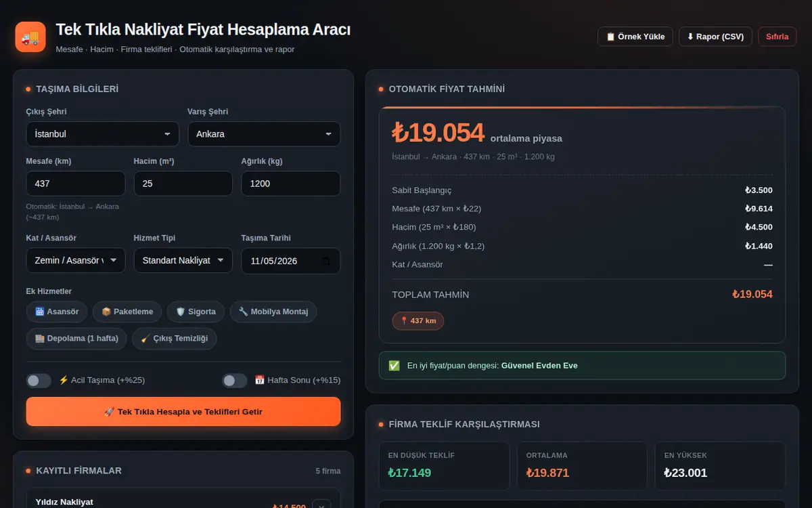Image resolution: width=812 pixels, height=508 pixels.
Task: Click the Örnek Yükle button
Action: 635,37
